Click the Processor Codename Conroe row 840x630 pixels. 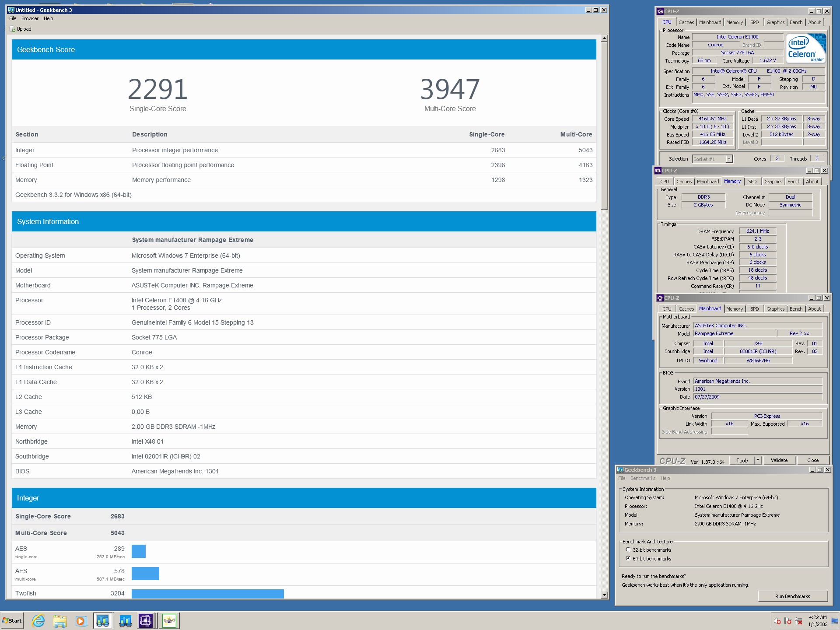click(304, 352)
